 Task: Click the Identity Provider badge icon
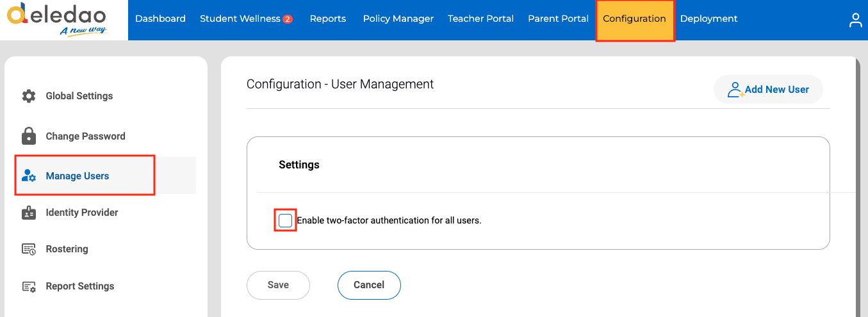click(x=29, y=213)
